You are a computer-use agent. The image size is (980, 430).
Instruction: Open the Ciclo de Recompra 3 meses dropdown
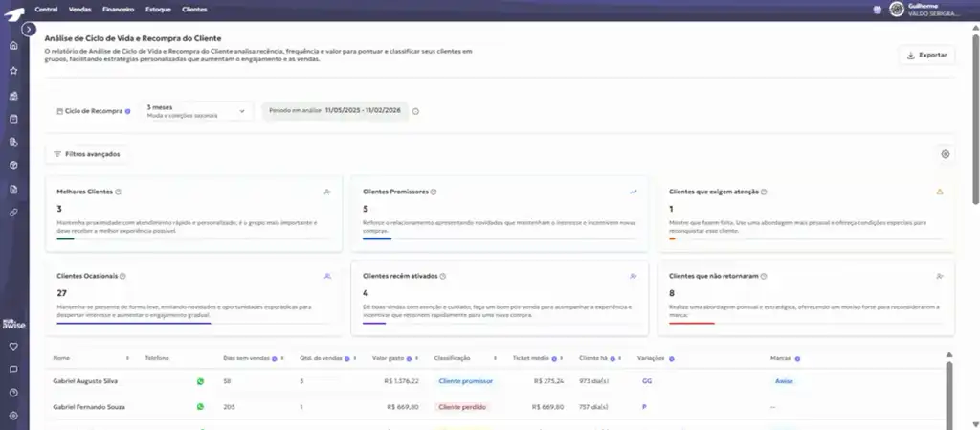(x=196, y=111)
